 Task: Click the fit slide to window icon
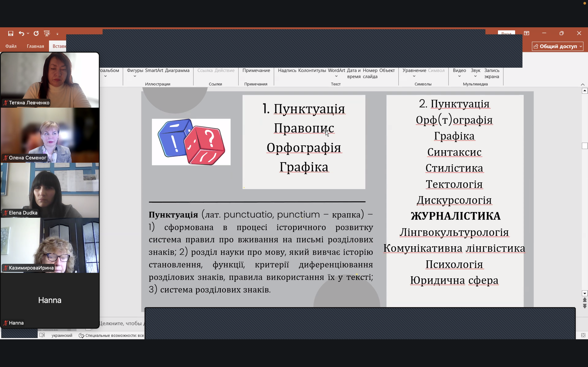coord(583,335)
